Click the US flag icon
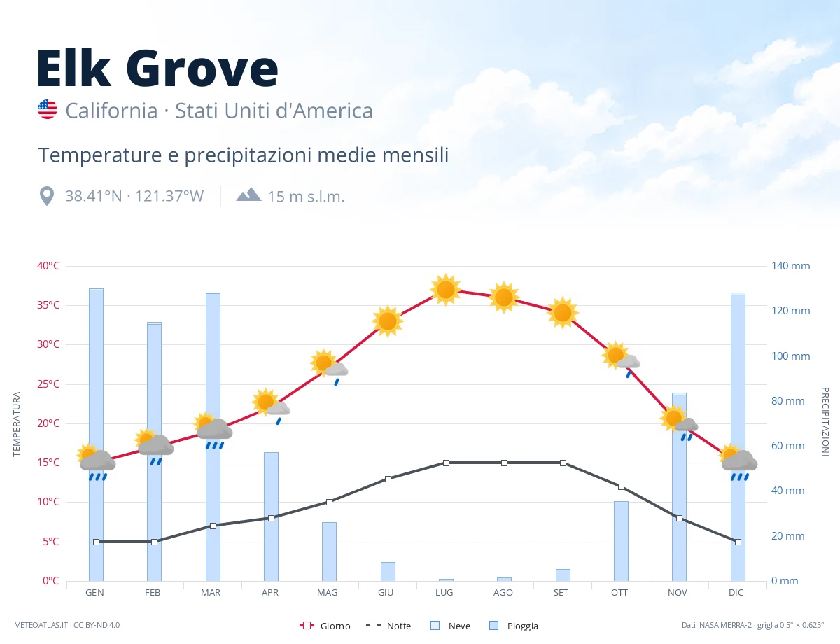Image resolution: width=840 pixels, height=644 pixels. (48, 109)
